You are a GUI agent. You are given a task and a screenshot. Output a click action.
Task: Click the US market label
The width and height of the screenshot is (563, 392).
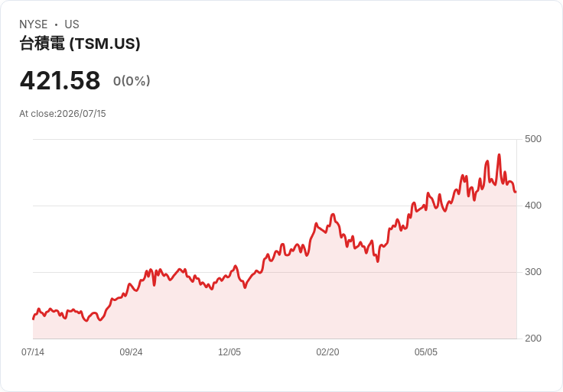click(x=72, y=24)
